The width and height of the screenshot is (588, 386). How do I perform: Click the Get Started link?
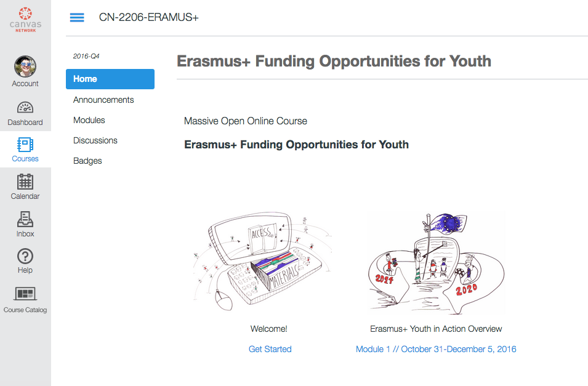pos(270,349)
